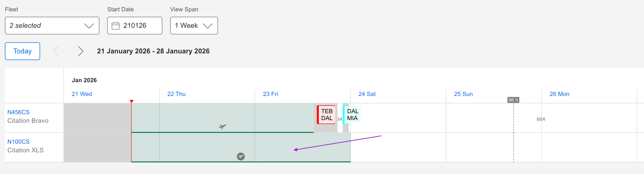Screen dimensions: 644x174
Task: Select the cyan DAL-MIA flight block
Action: 353,114
